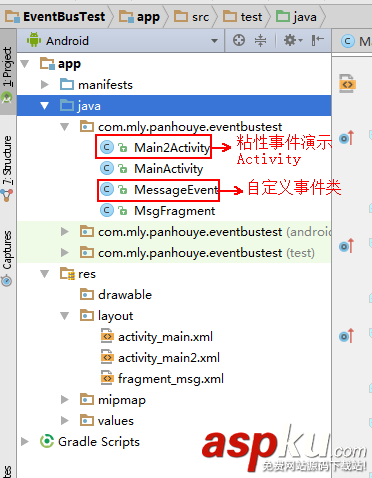Viewport: 372px width, 478px height.
Task: Click the scroll-from-source target icon
Action: (239, 40)
